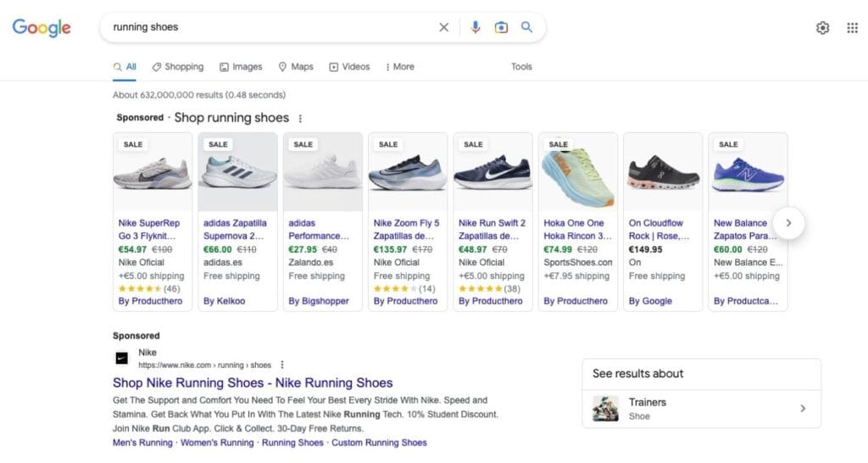This screenshot has width=868, height=463.
Task: Click 'By Google' under the On Cloudflow card
Action: [650, 301]
